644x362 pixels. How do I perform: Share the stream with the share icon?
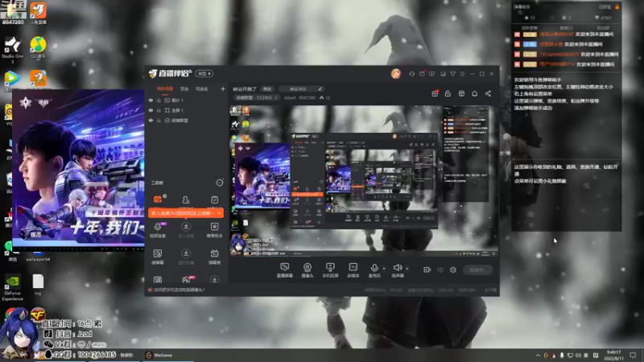(488, 93)
